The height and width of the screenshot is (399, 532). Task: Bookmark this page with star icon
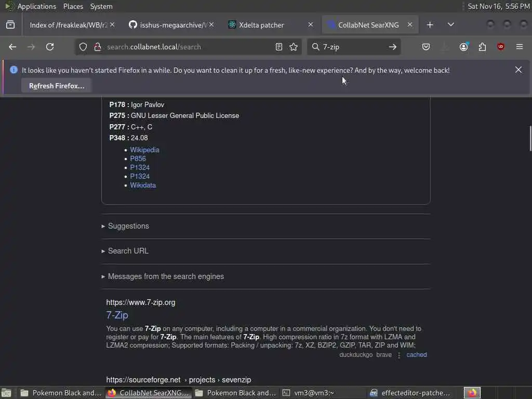click(294, 47)
